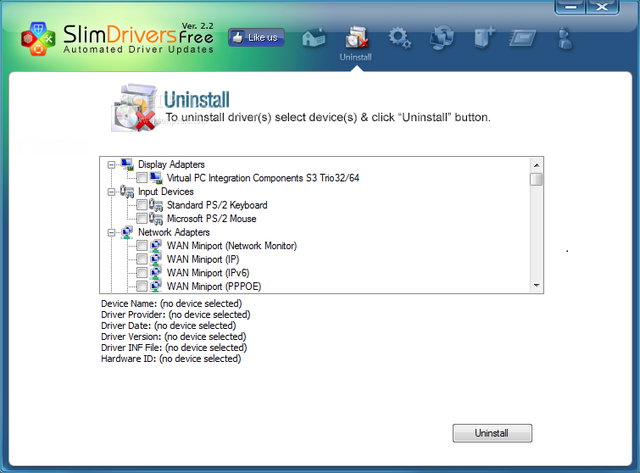
Task: Check WAN Miniport (Network Monitor) checkbox
Action: click(x=142, y=246)
